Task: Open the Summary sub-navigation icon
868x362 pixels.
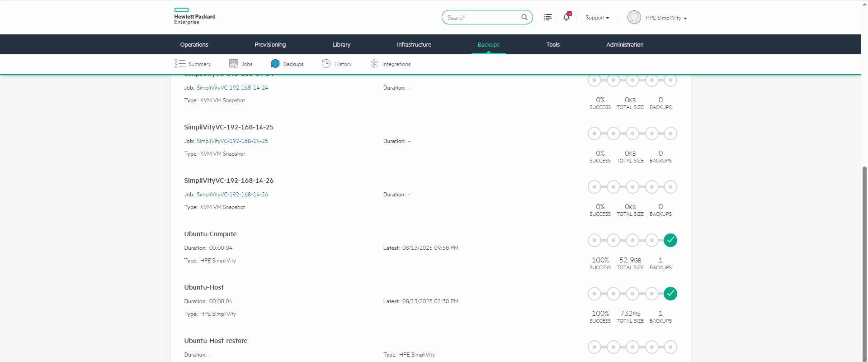Action: click(x=180, y=64)
